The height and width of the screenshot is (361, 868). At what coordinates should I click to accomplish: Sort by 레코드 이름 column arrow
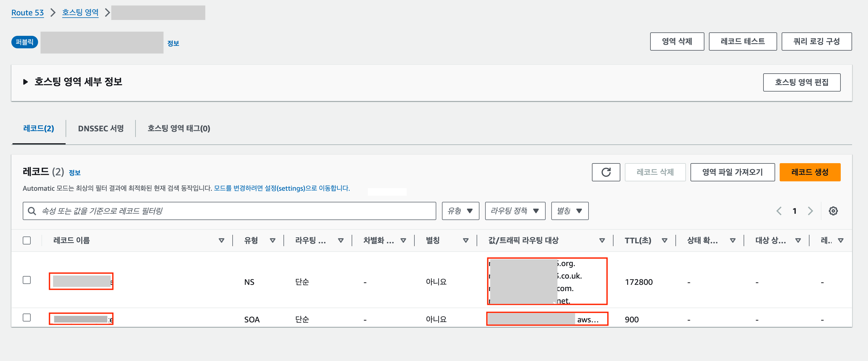click(x=221, y=240)
